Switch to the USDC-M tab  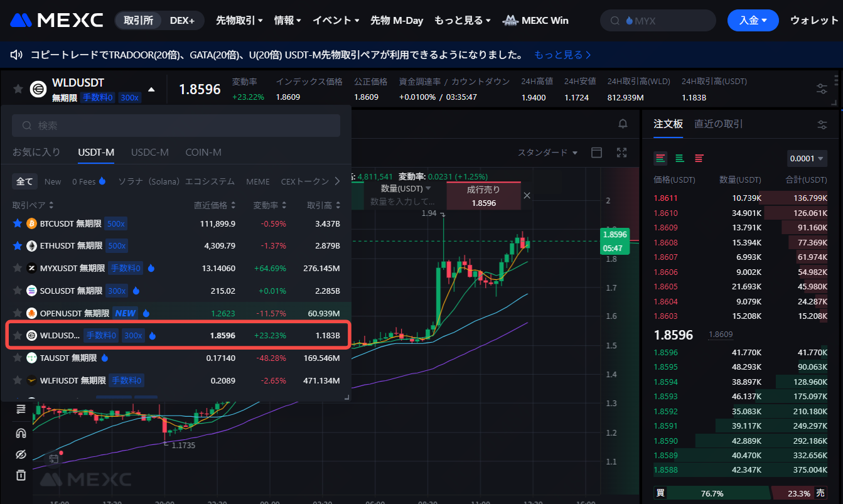pyautogui.click(x=149, y=153)
